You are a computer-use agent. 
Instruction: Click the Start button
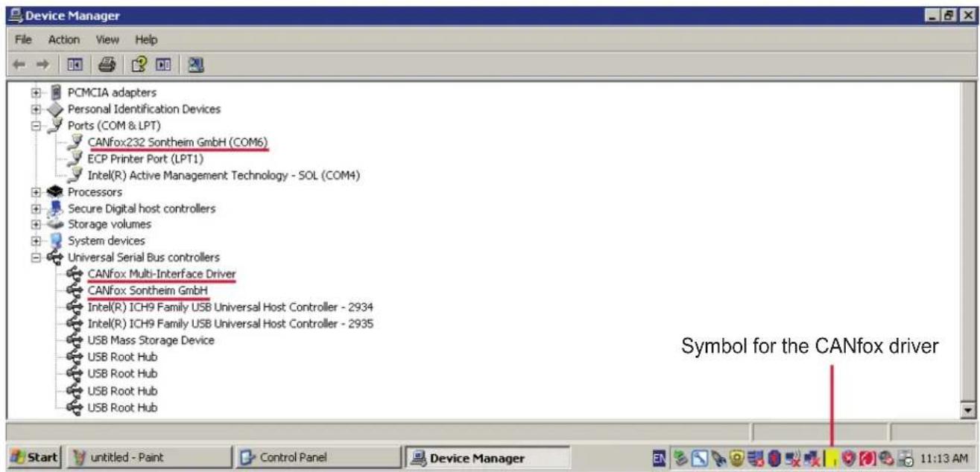34,458
